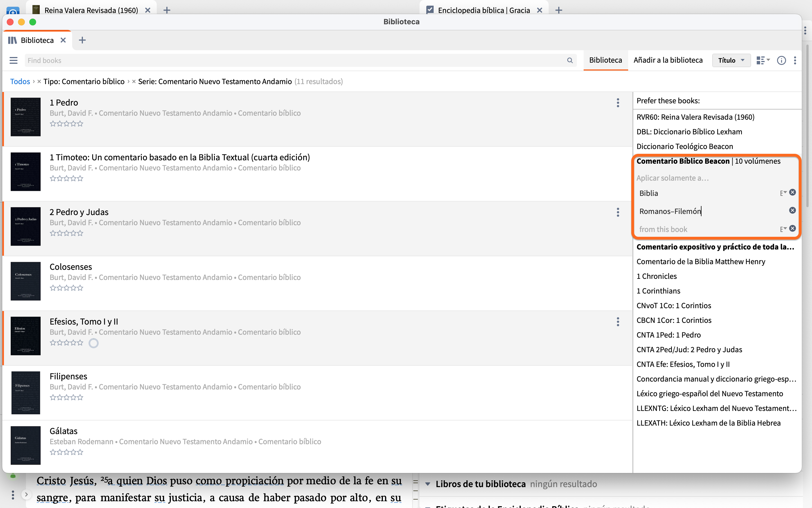Open the kebab menu for Efesios, Tomo I y II
This screenshot has height=508, width=812.
coord(618,322)
